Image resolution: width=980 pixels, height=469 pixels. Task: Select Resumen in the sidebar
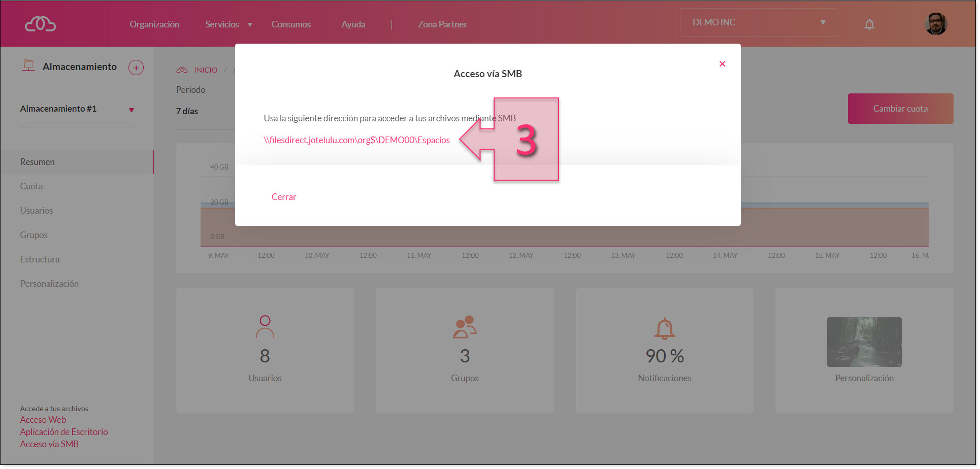coord(37,161)
